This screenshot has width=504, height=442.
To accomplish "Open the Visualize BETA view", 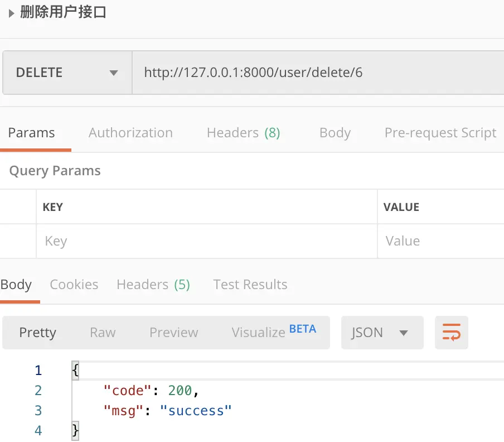I will click(x=273, y=333).
